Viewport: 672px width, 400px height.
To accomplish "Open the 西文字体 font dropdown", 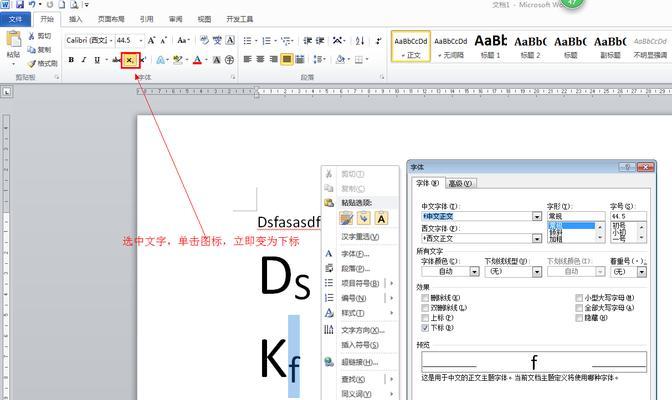I will (x=537, y=238).
